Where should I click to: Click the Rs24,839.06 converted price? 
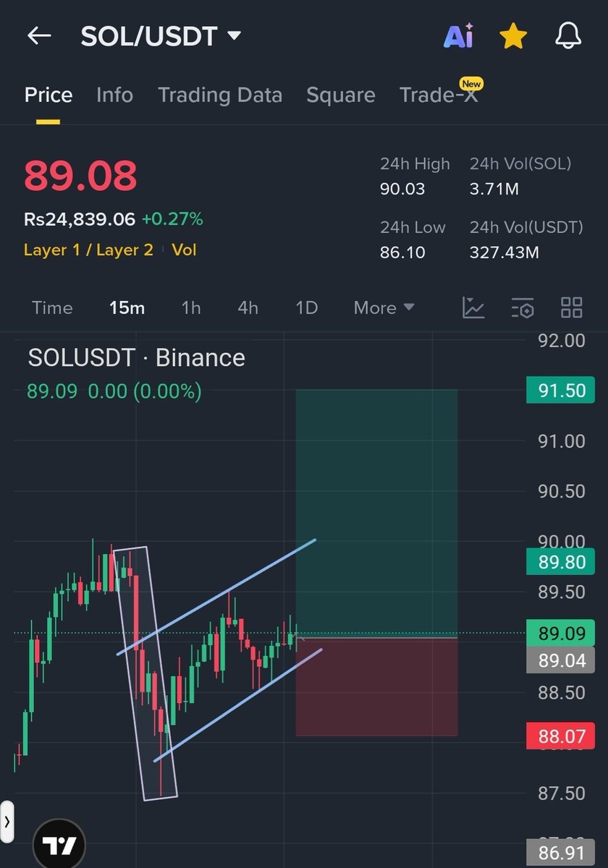(80, 219)
